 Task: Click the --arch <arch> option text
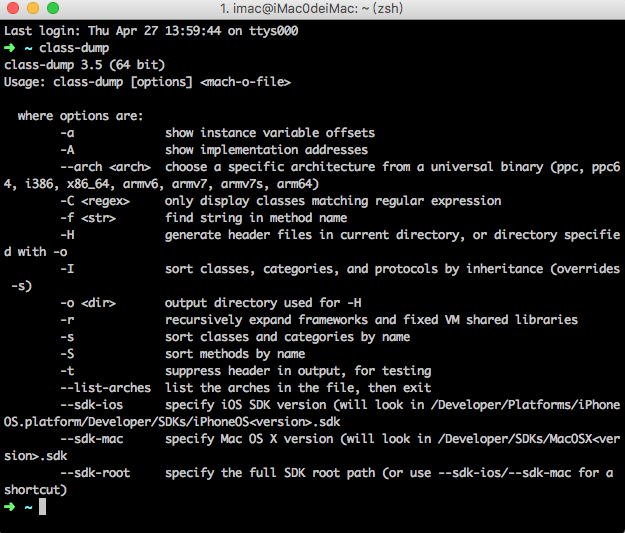tap(106, 167)
